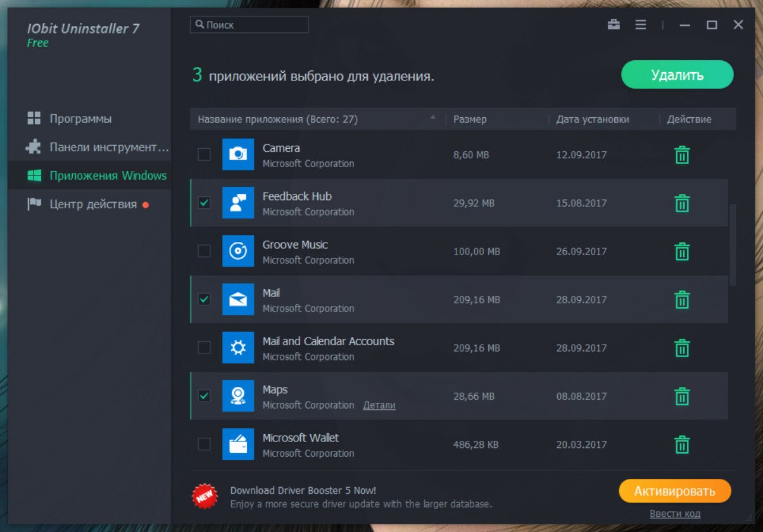The image size is (763, 532).
Task: Click the Download Driver Booster 5 Now banner text
Action: [x=303, y=490]
